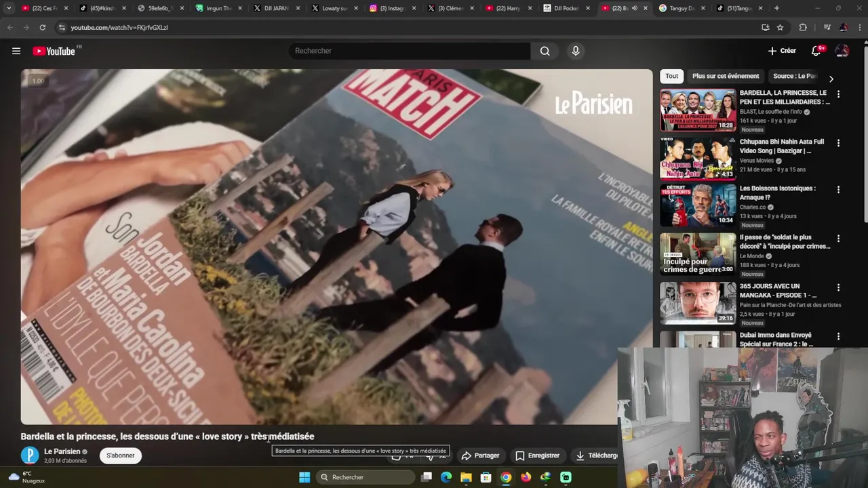Subscribe with the S'abonner button
Screen dimensions: 868x488
click(120, 455)
